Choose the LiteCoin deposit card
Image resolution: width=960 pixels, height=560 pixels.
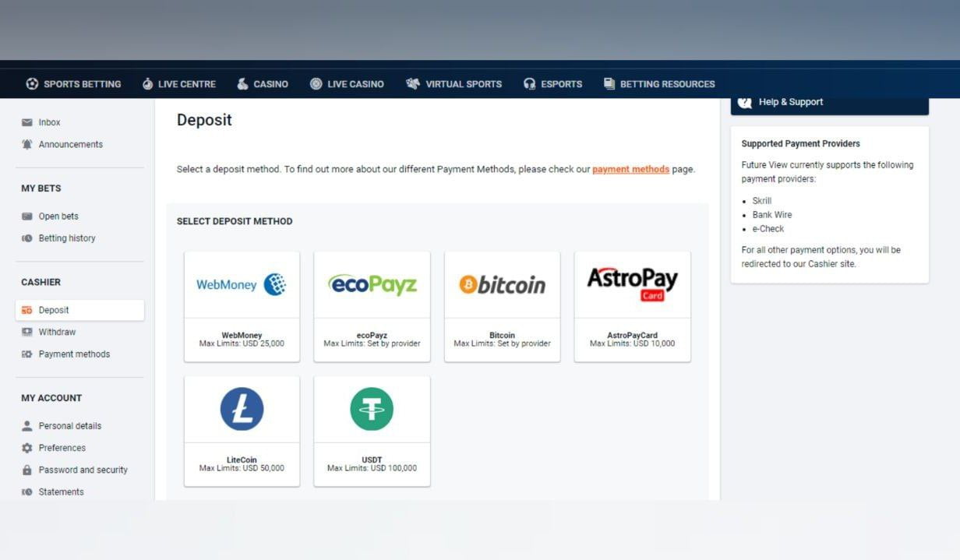point(242,431)
